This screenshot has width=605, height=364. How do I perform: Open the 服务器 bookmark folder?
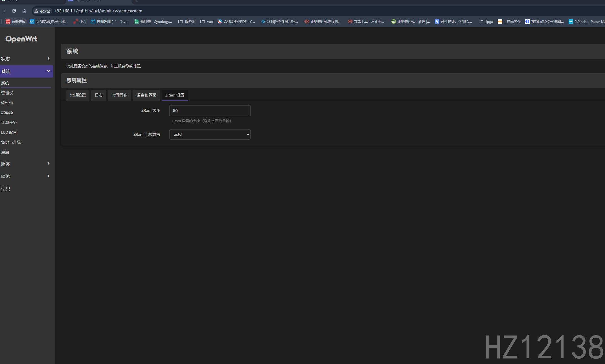187,21
